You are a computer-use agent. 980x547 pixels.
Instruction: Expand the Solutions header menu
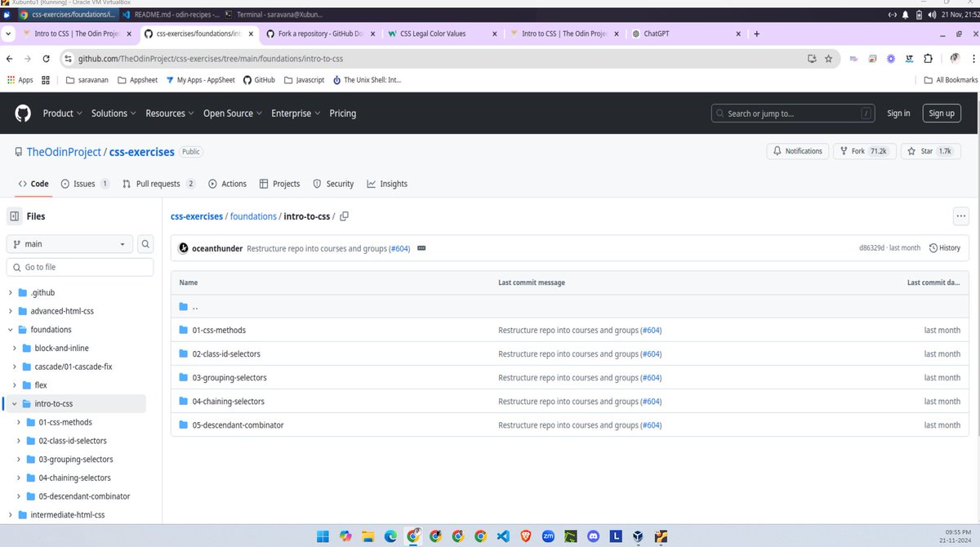coord(114,113)
